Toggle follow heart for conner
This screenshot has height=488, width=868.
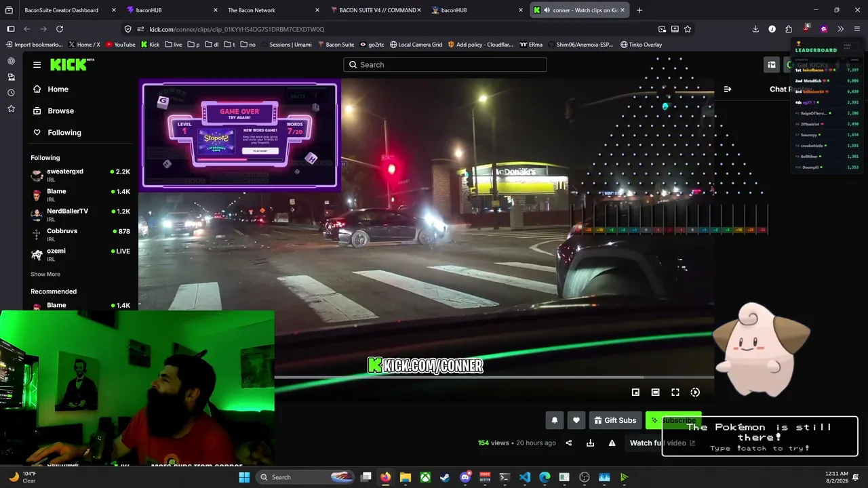[576, 420]
